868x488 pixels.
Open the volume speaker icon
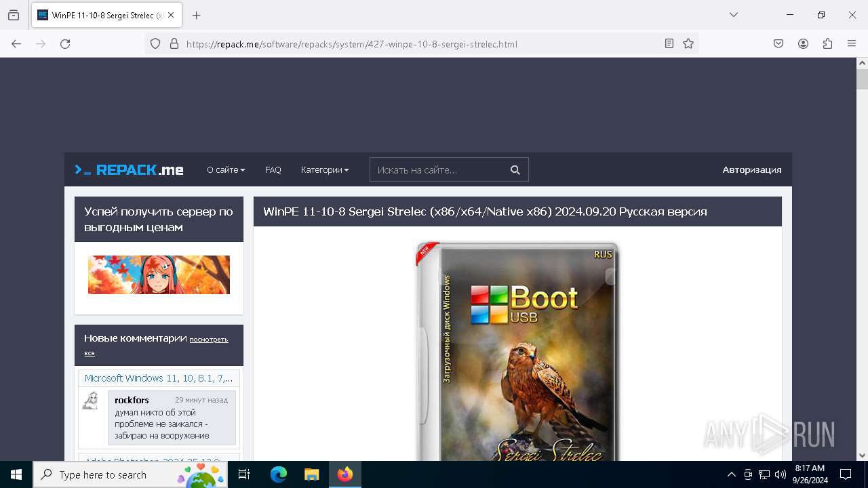(781, 474)
